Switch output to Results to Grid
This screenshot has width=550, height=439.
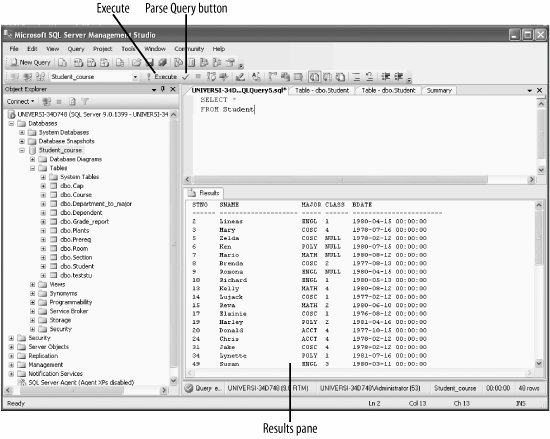tap(327, 76)
